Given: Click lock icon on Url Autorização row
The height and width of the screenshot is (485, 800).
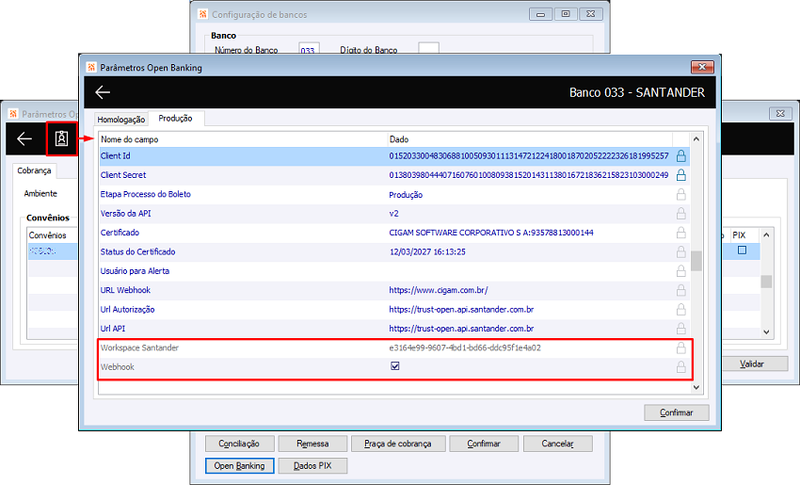Looking at the screenshot, I should pos(681,310).
